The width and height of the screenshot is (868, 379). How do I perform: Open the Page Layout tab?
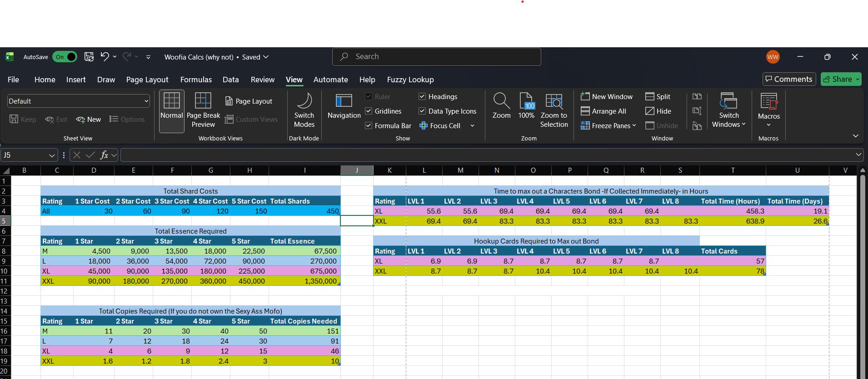pyautogui.click(x=147, y=80)
